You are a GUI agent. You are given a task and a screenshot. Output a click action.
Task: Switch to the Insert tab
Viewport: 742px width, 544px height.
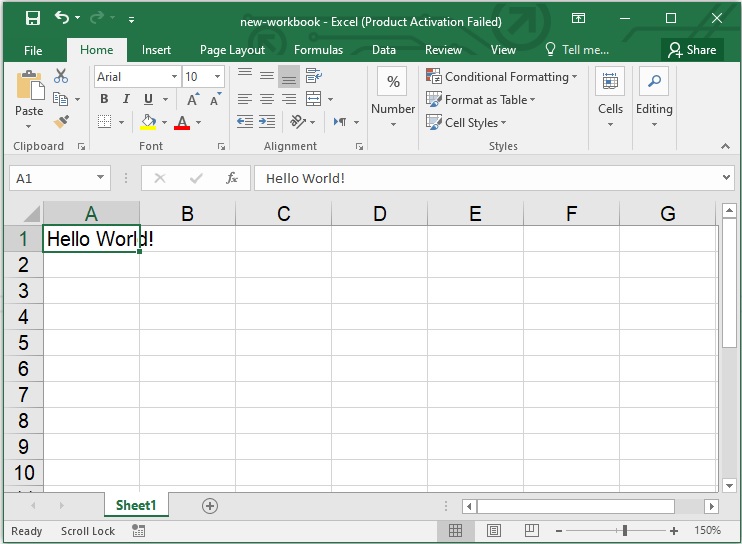[156, 50]
